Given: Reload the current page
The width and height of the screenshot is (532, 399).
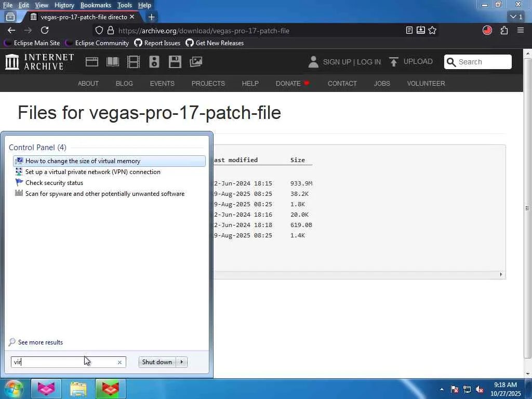Looking at the screenshot, I should [45, 30].
